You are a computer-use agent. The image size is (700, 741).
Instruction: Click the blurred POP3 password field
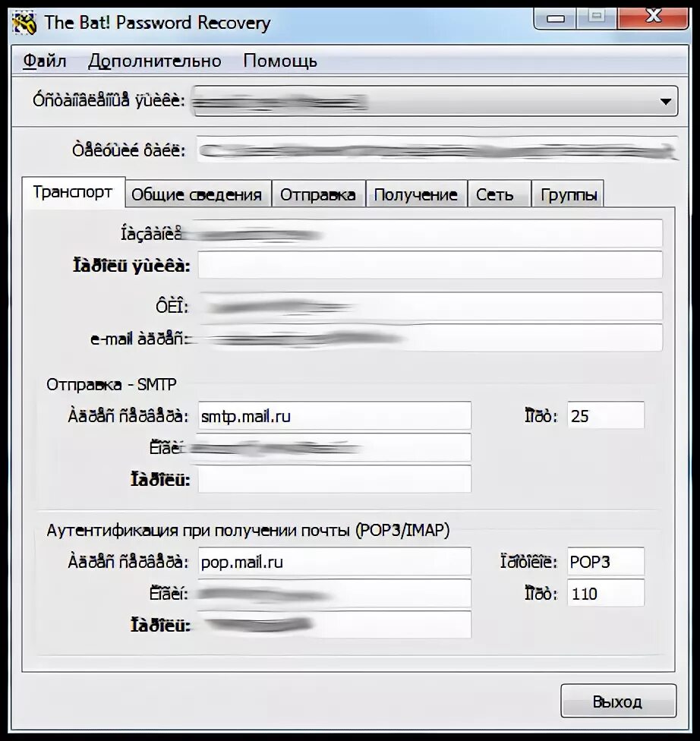334,625
